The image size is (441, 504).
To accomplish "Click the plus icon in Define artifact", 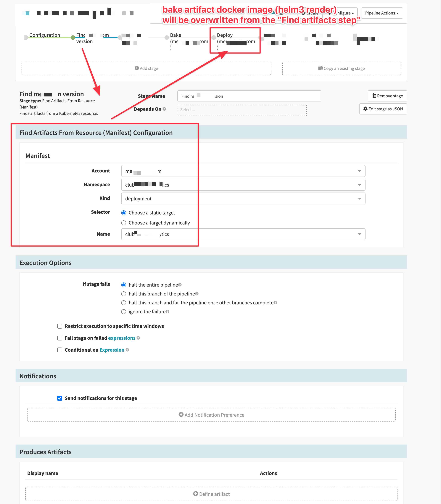I will (196, 494).
